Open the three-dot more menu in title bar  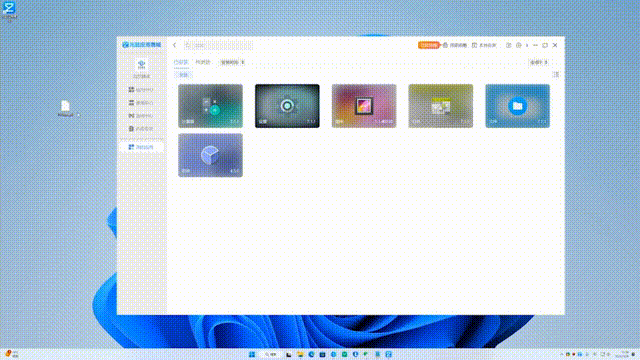coord(527,45)
